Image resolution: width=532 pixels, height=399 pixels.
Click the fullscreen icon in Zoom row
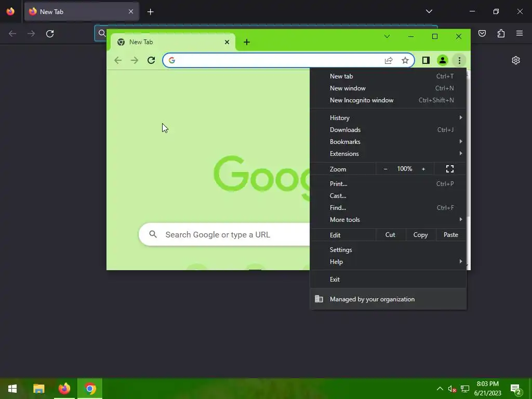coord(450,169)
